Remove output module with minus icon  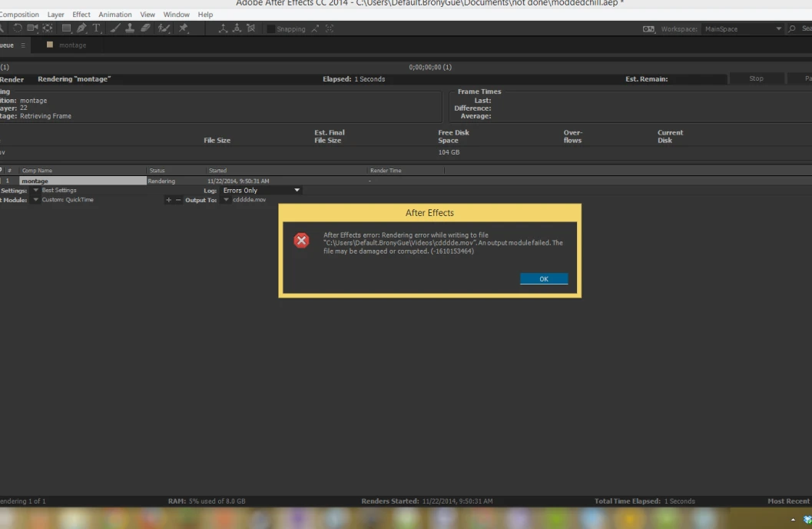click(178, 200)
